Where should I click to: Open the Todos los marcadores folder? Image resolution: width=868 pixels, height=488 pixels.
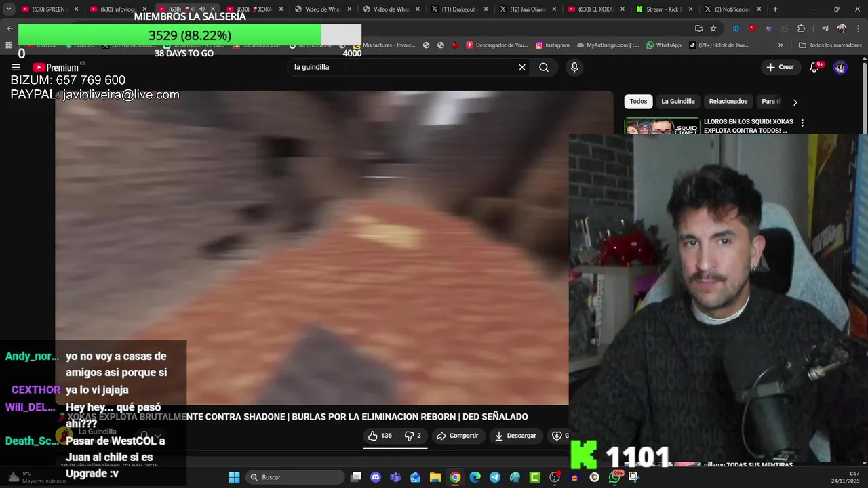pos(830,45)
